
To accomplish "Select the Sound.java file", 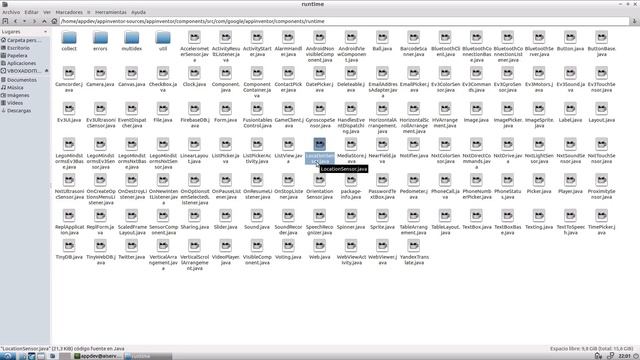I will click(x=257, y=219).
